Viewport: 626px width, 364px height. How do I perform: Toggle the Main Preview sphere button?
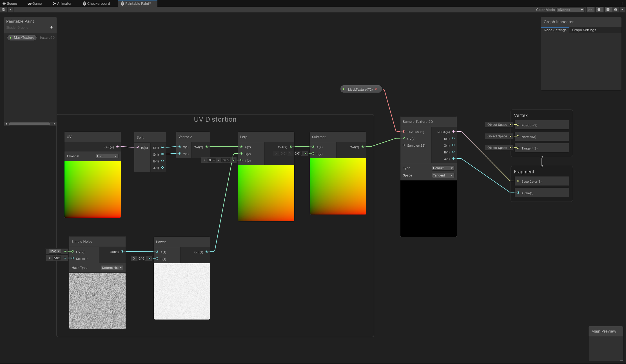click(x=608, y=10)
